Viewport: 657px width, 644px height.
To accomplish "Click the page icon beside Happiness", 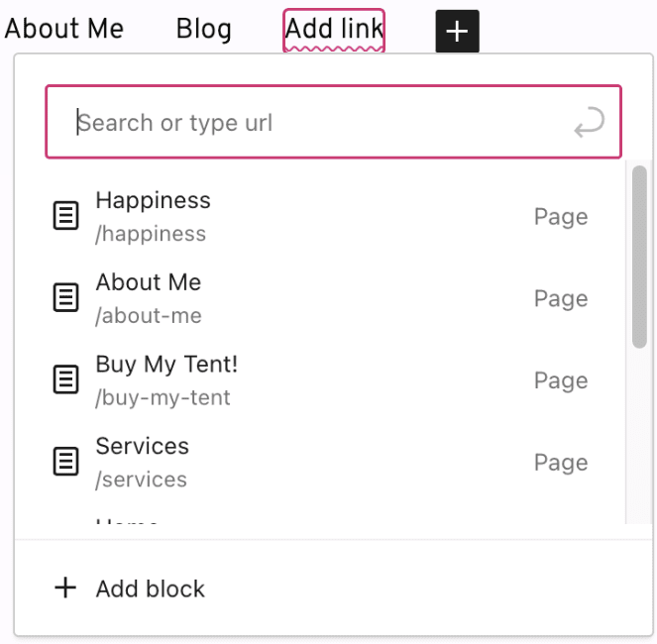I will tap(65, 216).
